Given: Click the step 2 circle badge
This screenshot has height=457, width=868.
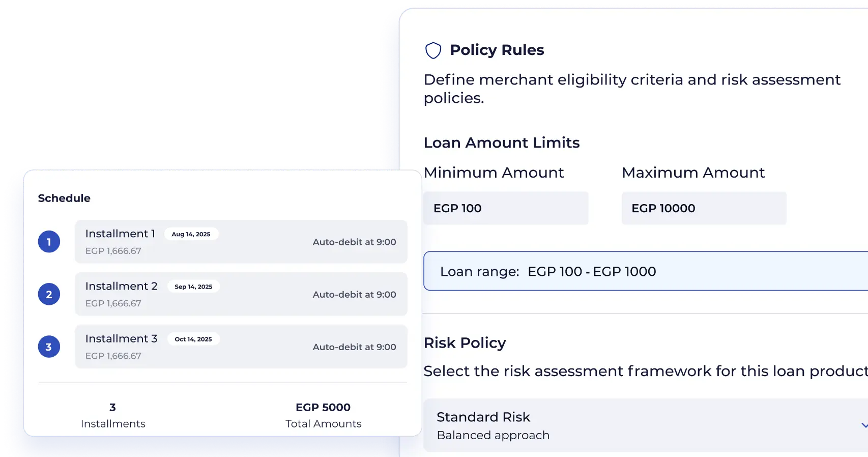Looking at the screenshot, I should (x=49, y=294).
